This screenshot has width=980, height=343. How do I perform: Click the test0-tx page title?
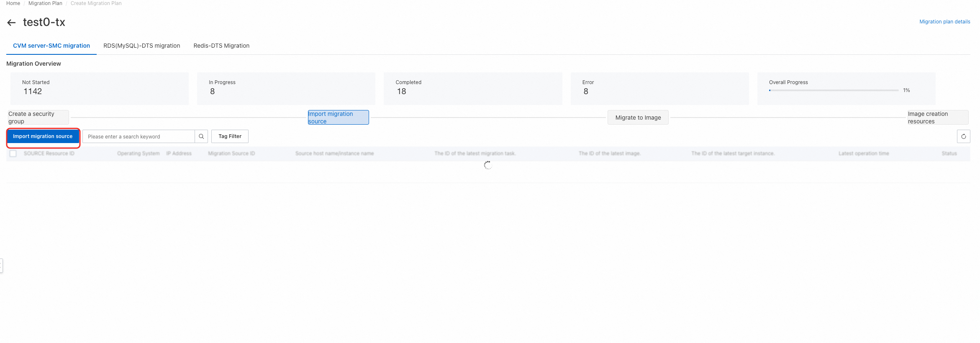[44, 22]
